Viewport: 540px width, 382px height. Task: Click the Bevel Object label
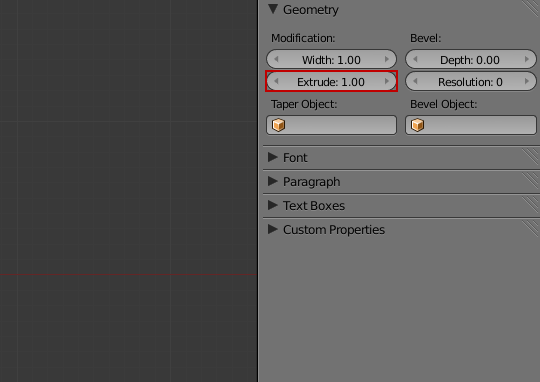click(x=444, y=104)
